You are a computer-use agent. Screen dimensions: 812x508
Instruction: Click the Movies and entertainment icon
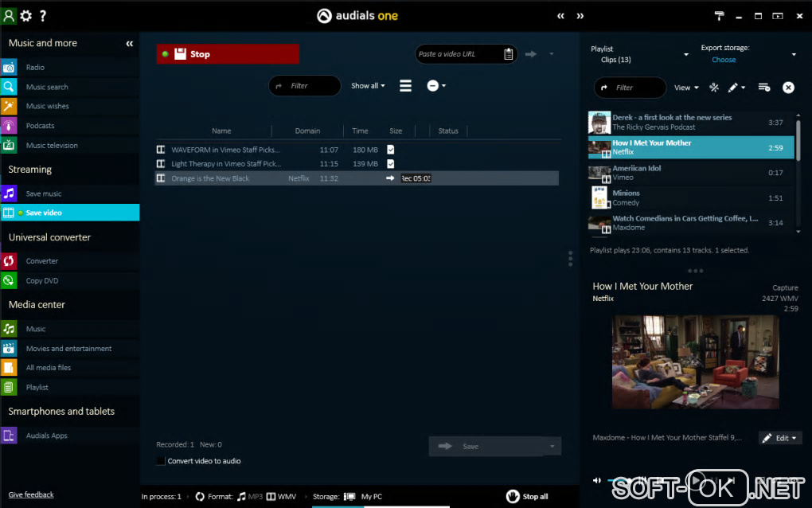point(9,349)
